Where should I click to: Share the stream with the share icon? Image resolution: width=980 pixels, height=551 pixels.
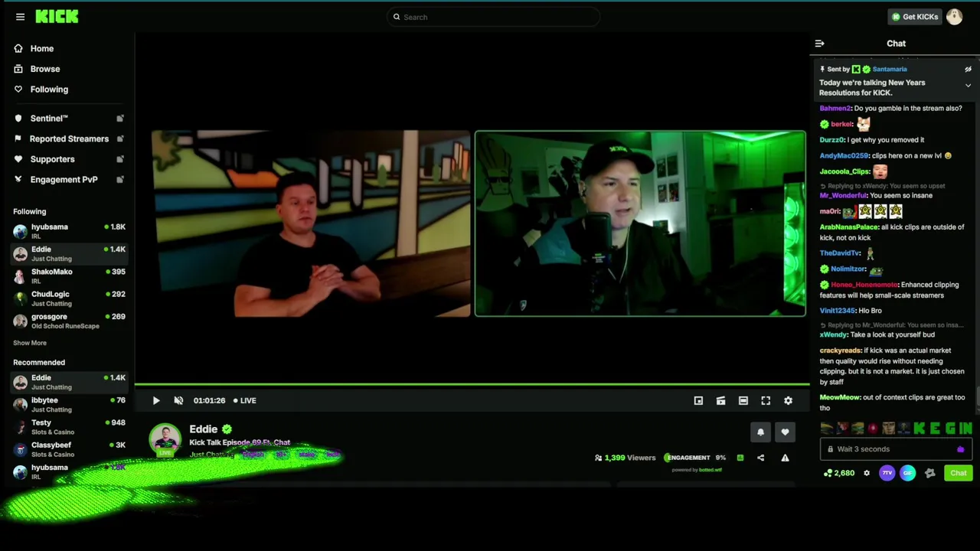pos(760,458)
